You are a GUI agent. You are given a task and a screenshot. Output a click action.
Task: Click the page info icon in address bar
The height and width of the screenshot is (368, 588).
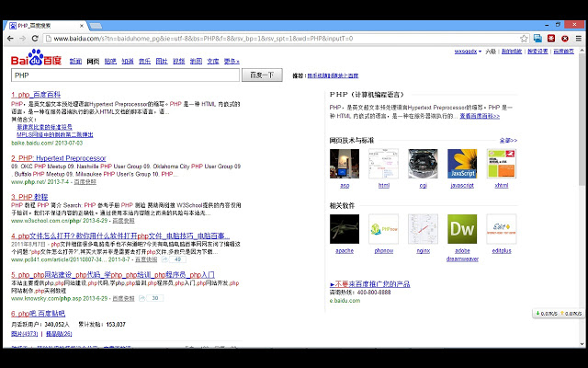click(x=48, y=39)
